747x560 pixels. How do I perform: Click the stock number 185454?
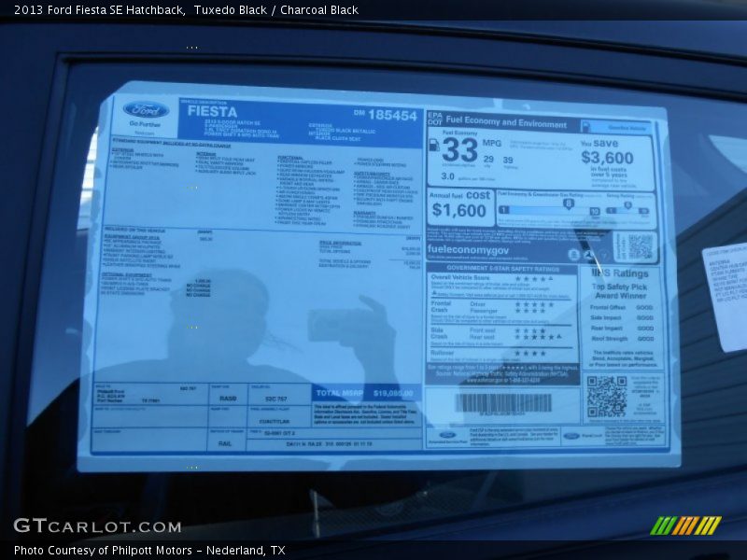pos(392,115)
